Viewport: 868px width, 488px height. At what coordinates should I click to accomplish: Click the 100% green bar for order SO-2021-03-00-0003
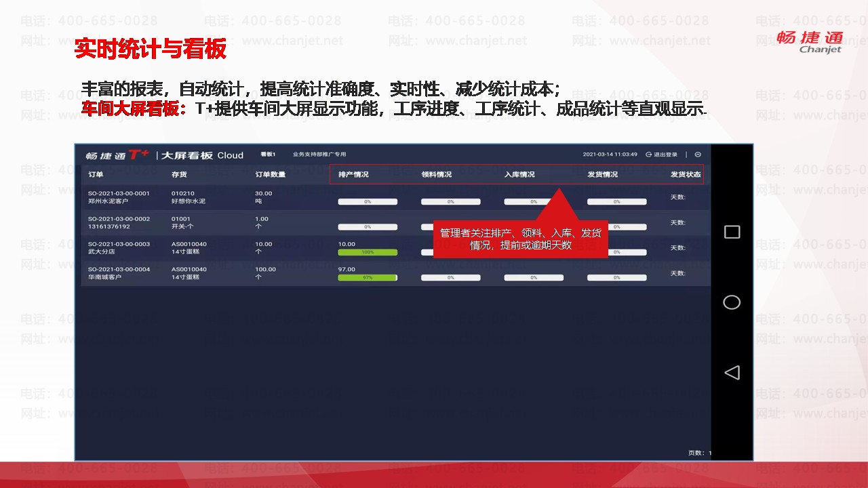click(x=368, y=252)
